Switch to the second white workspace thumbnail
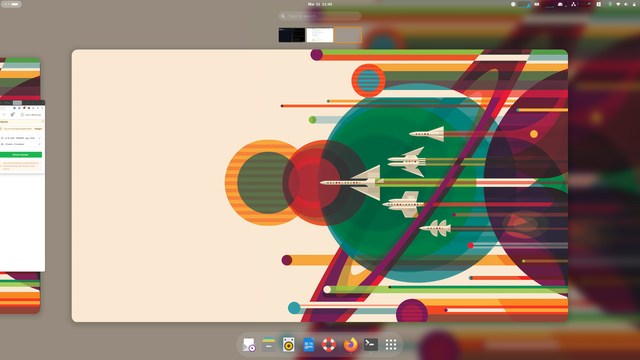Image resolution: width=640 pixels, height=360 pixels. 320,35
